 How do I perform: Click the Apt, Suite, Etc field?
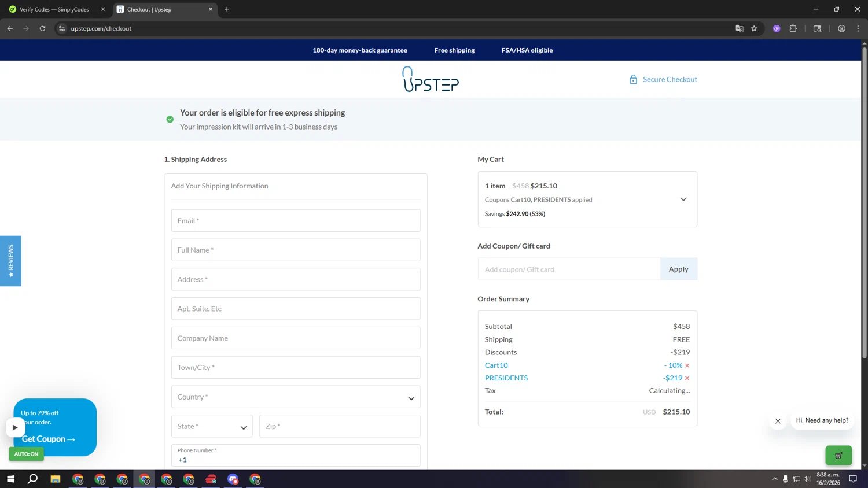296,309
